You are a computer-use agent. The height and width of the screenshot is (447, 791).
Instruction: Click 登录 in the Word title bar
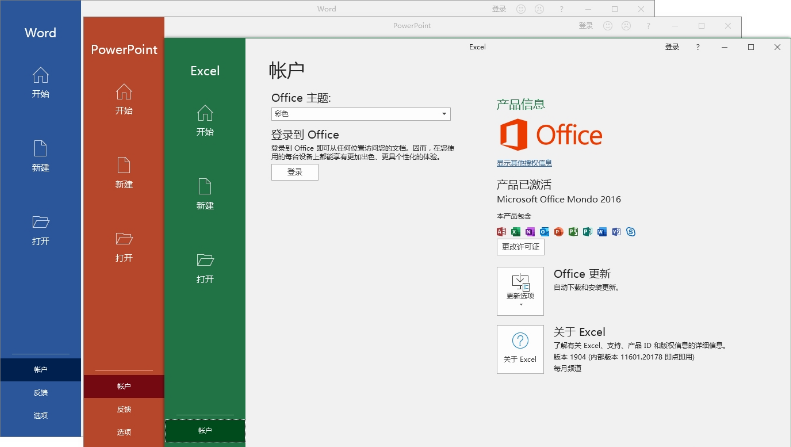point(499,9)
